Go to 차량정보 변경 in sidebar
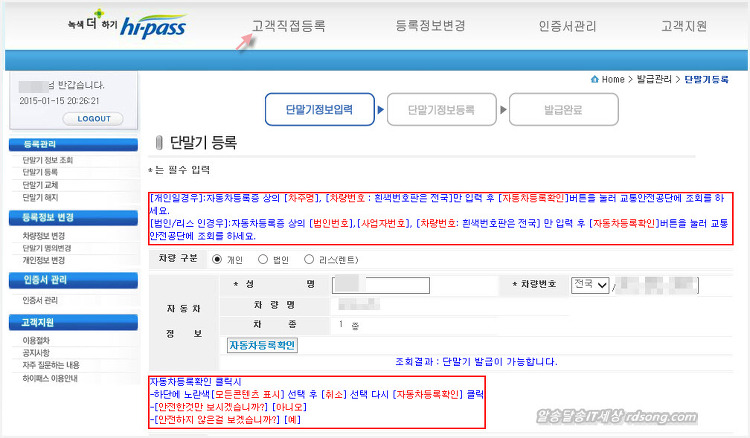Viewport: 750px width, 438px height. [x=46, y=236]
